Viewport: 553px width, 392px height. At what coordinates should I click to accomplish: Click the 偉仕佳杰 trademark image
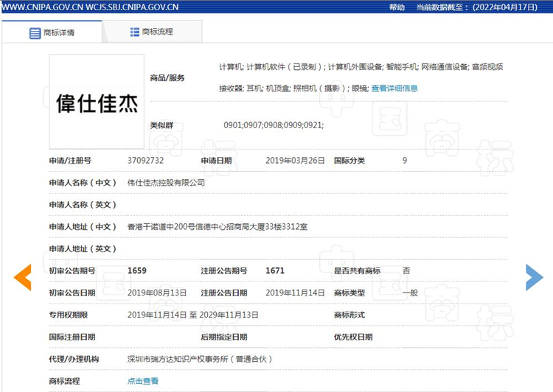pyautogui.click(x=97, y=102)
